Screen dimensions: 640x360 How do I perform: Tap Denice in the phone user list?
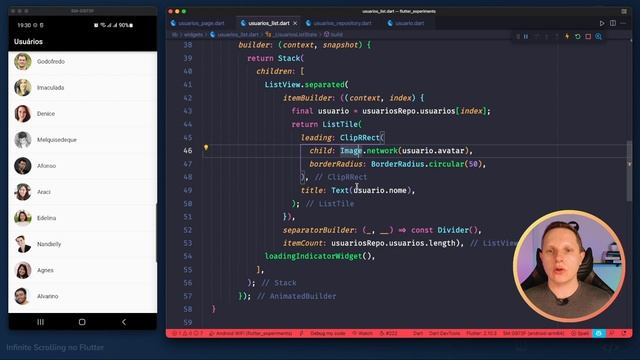(83, 114)
